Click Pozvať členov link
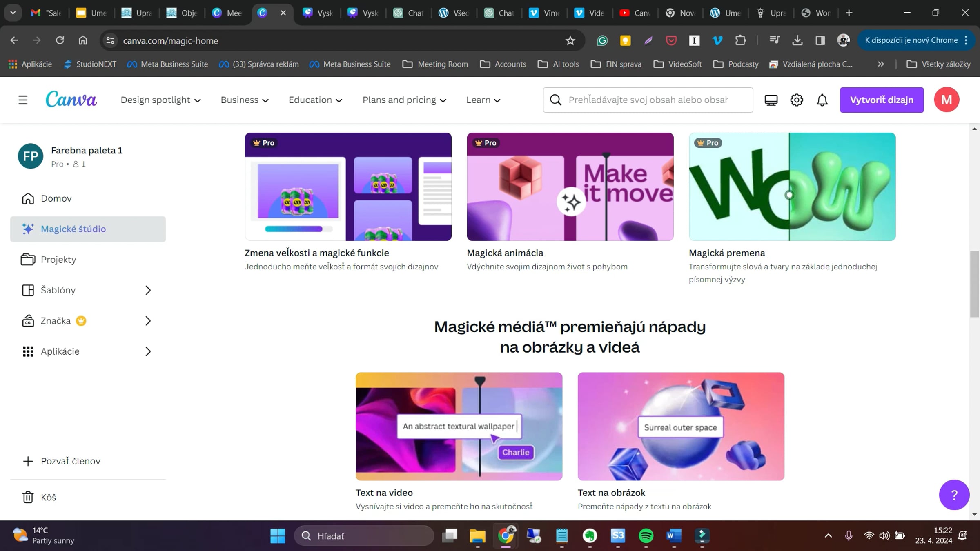980x551 pixels. [x=70, y=461]
